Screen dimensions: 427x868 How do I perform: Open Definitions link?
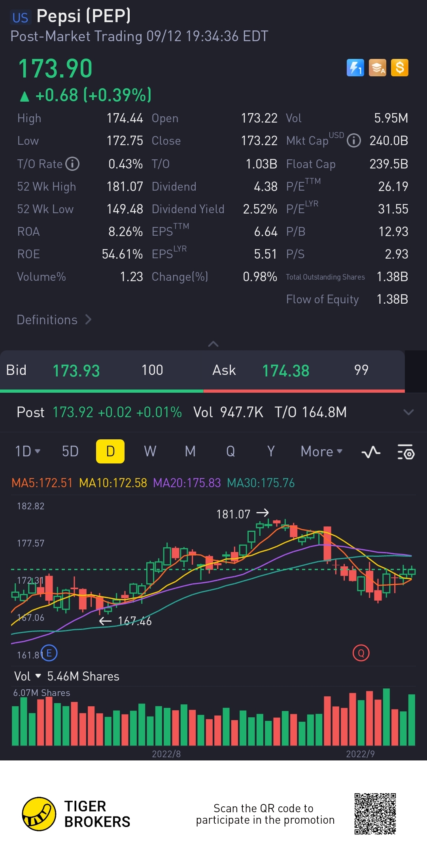click(54, 320)
